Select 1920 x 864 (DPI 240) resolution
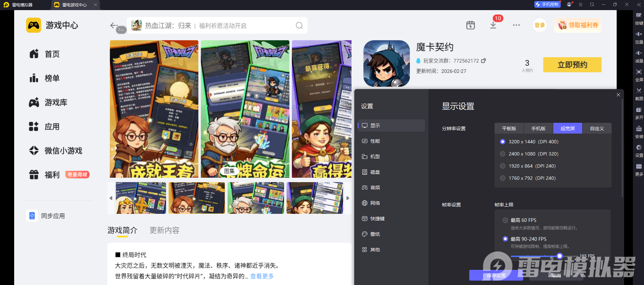 click(x=528, y=166)
